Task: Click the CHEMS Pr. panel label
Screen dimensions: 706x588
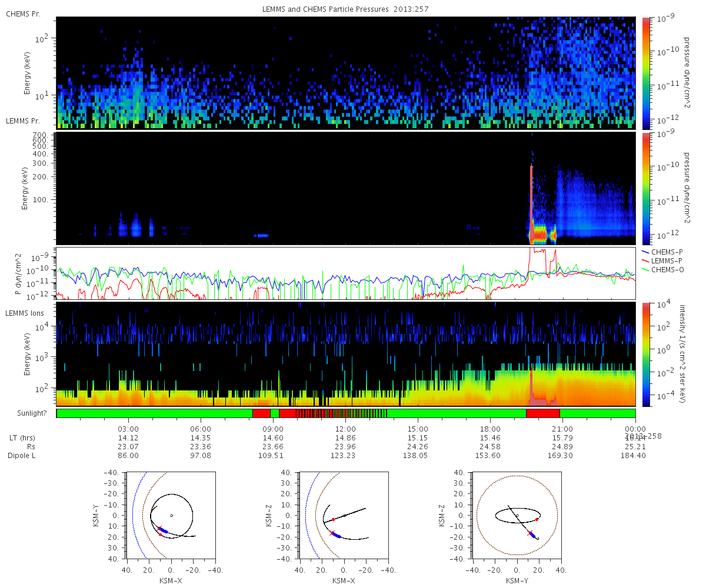Action: (x=23, y=14)
